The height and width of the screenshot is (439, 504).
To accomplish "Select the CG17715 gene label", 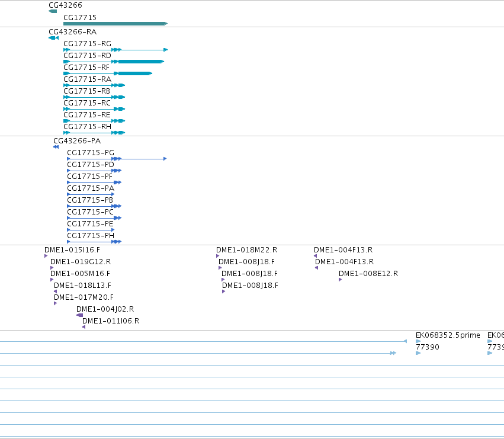I will [80, 17].
